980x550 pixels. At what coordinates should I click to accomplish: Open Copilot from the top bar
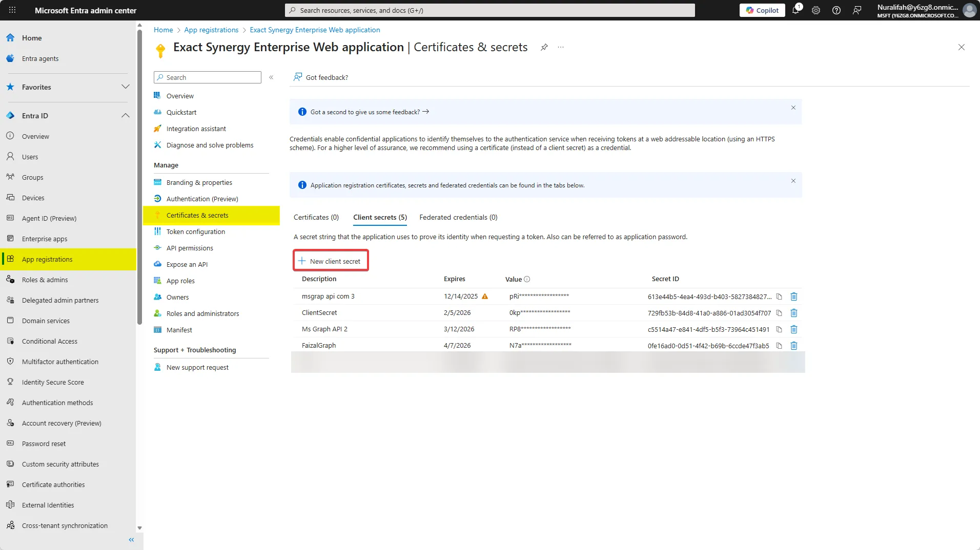762,10
